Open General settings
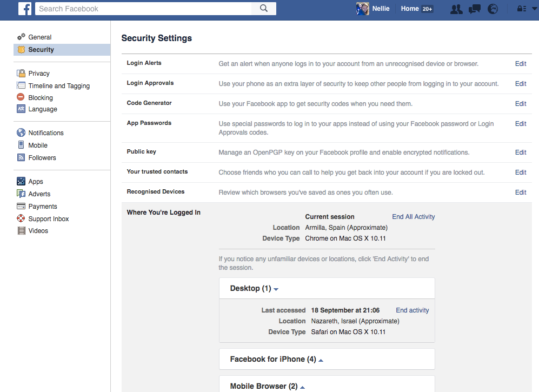This screenshot has height=392, width=539. pos(40,37)
